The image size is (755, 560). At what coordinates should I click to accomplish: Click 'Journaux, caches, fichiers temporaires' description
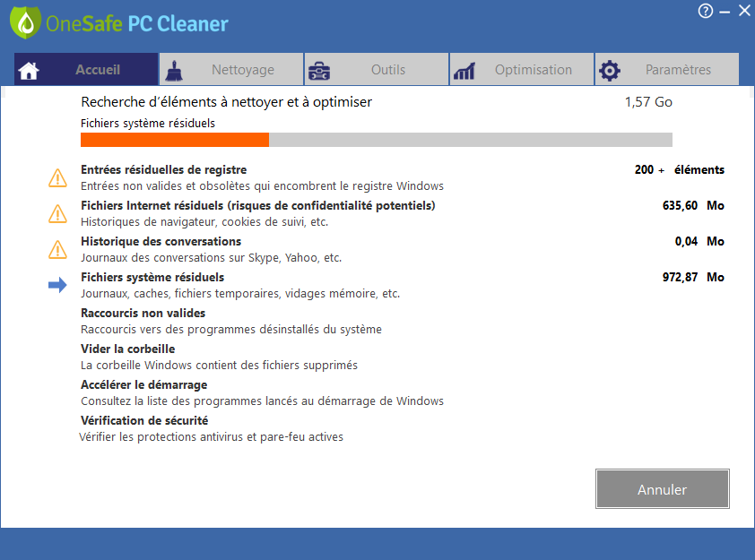click(240, 294)
